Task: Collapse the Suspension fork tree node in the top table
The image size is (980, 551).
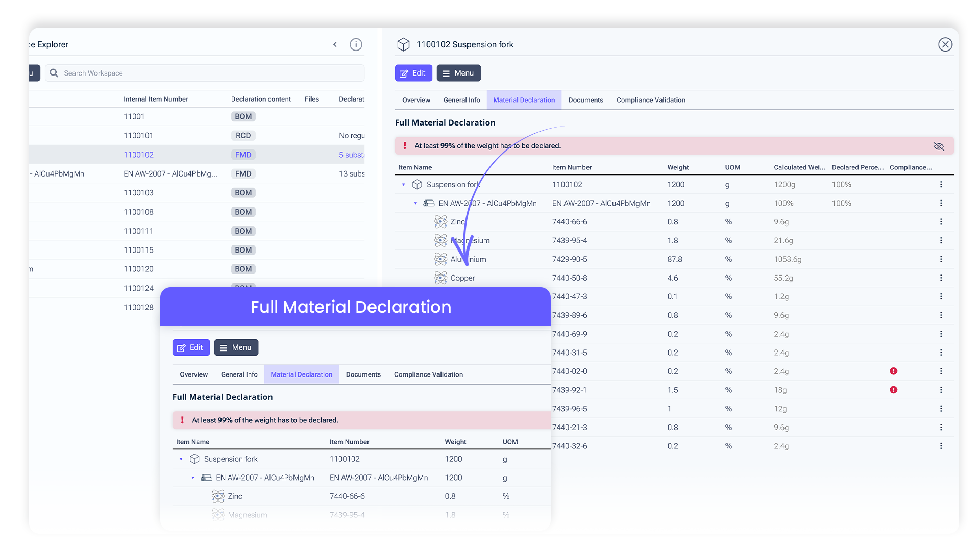Action: click(x=403, y=185)
